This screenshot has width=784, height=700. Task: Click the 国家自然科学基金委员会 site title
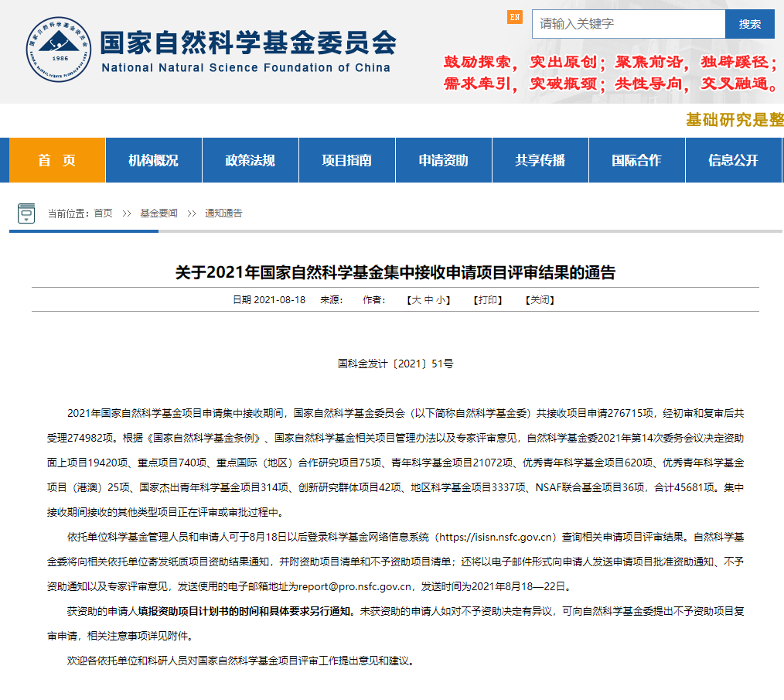point(248,43)
